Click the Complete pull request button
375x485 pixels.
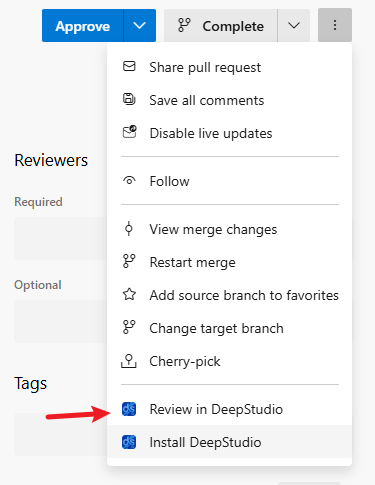click(x=221, y=26)
